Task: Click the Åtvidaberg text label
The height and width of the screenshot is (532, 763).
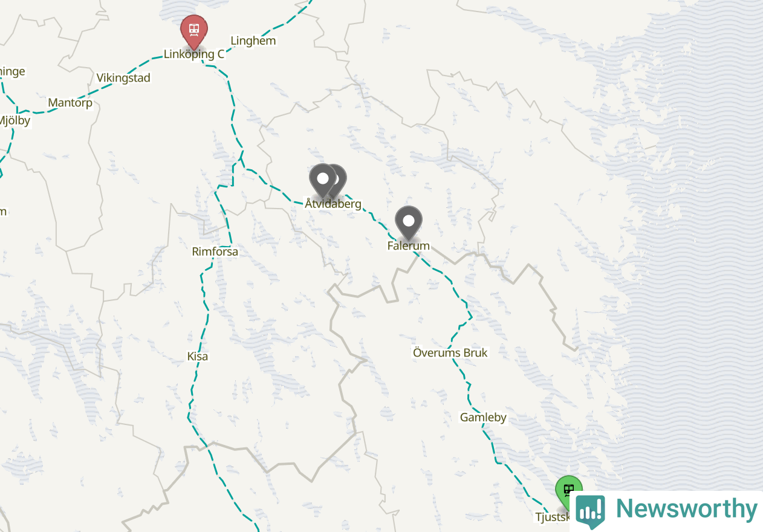Action: 333,204
